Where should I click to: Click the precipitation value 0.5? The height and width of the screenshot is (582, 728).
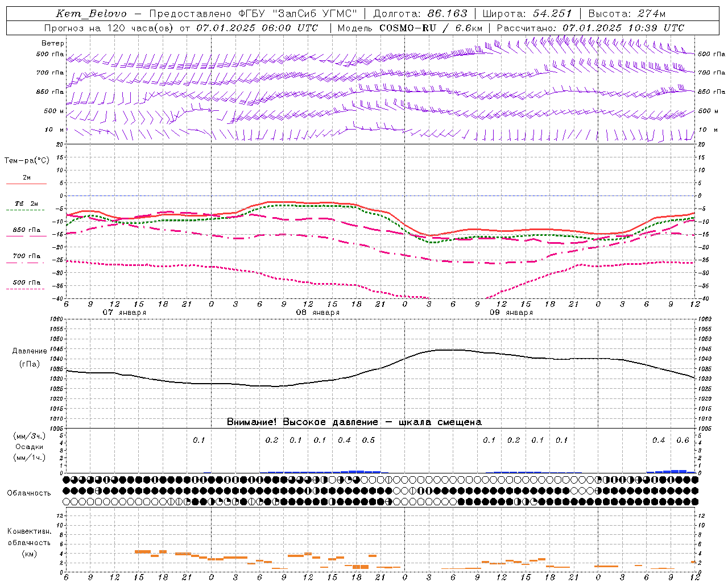(x=369, y=440)
